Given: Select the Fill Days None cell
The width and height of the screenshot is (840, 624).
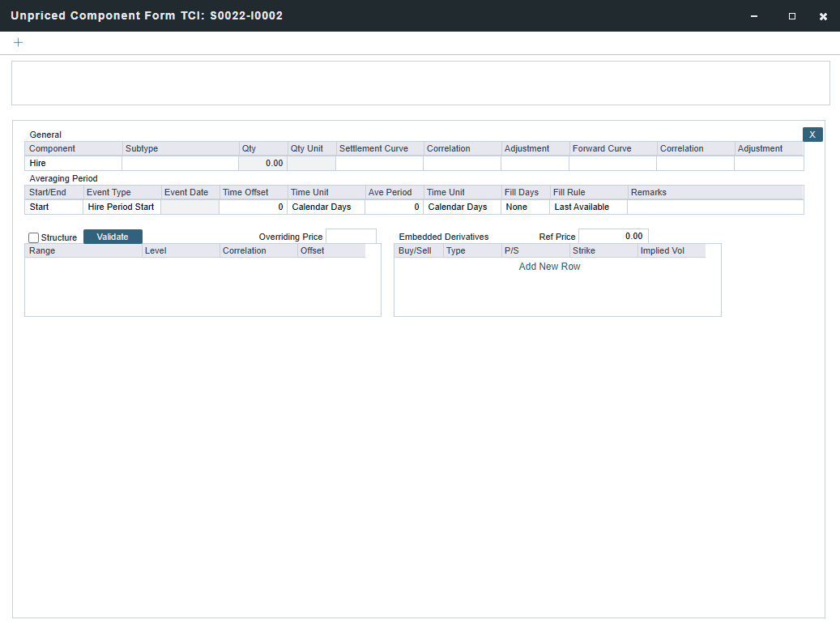Looking at the screenshot, I should [x=525, y=207].
